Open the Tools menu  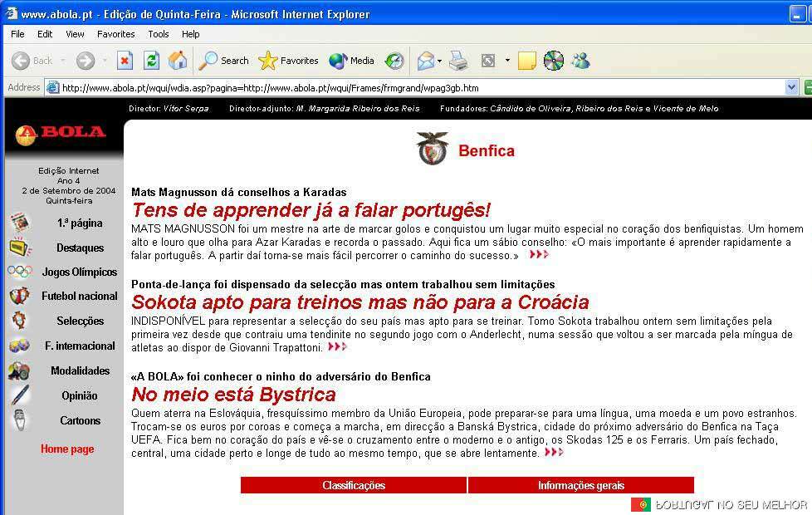[159, 34]
